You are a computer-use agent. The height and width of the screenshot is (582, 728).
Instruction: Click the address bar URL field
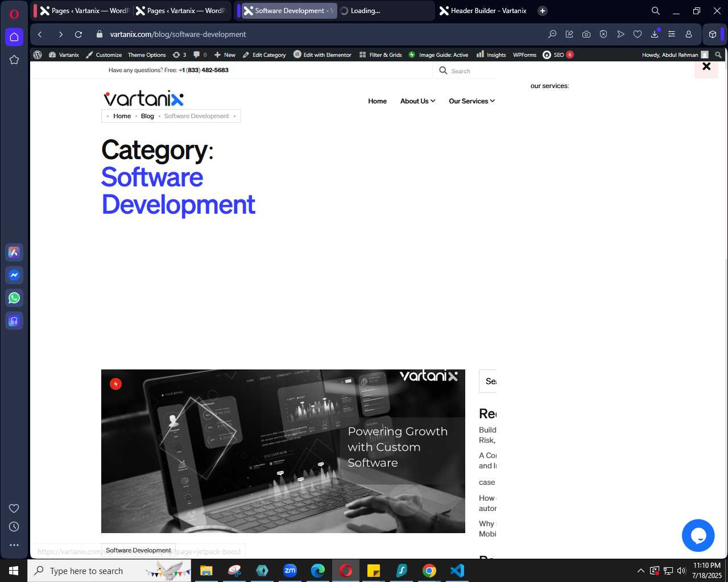click(x=177, y=34)
